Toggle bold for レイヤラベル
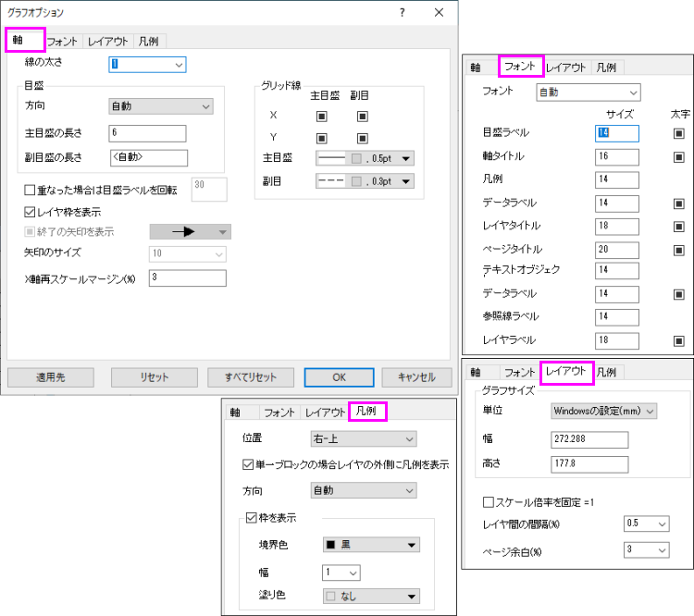The height and width of the screenshot is (616, 694). point(679,341)
